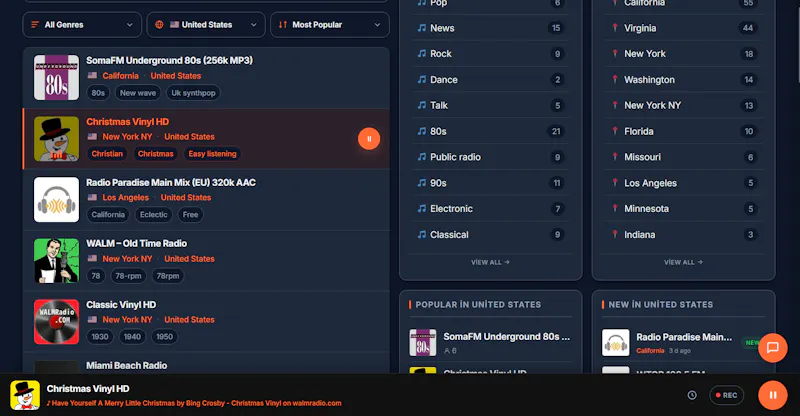Select the 80s tag on SomaFM
The height and width of the screenshot is (416, 800).
point(98,93)
